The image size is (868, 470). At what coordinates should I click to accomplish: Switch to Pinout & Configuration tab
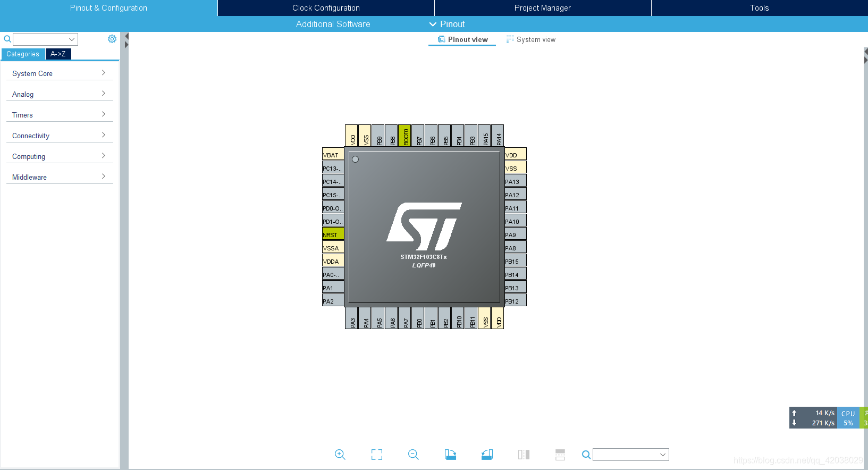108,8
